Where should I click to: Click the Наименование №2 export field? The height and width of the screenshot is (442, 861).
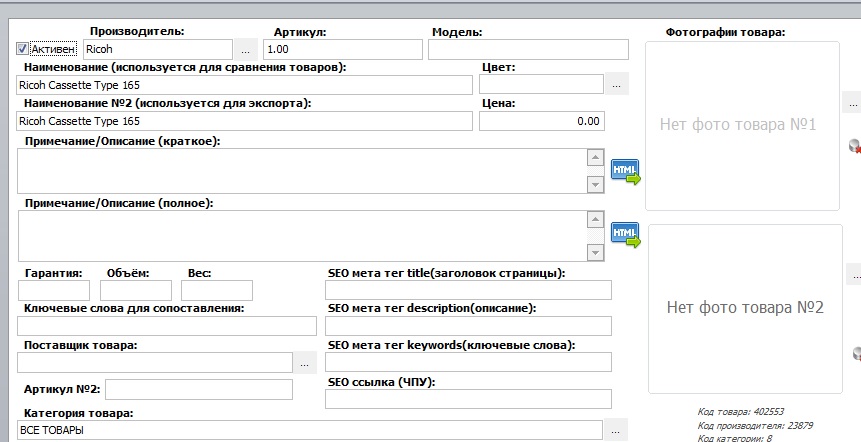click(244, 121)
